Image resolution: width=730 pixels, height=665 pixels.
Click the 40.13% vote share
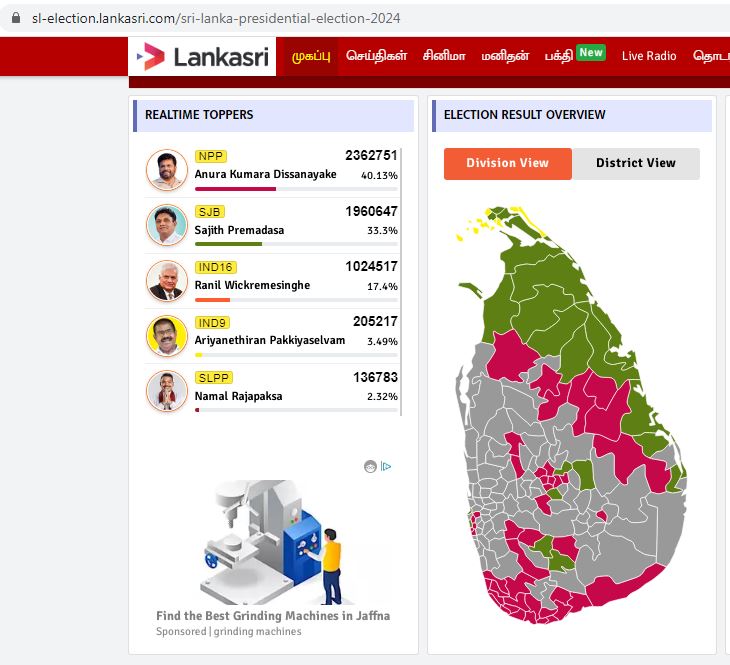pos(379,176)
